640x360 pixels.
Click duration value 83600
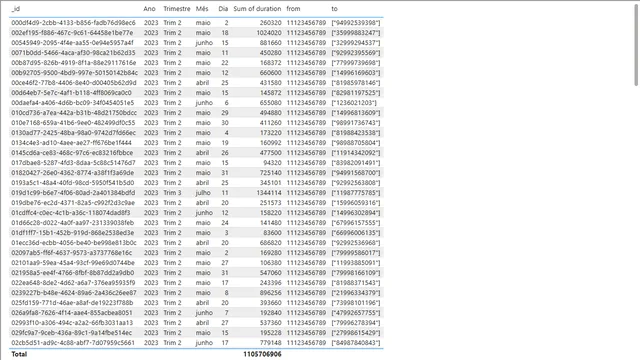pyautogui.click(x=272, y=233)
